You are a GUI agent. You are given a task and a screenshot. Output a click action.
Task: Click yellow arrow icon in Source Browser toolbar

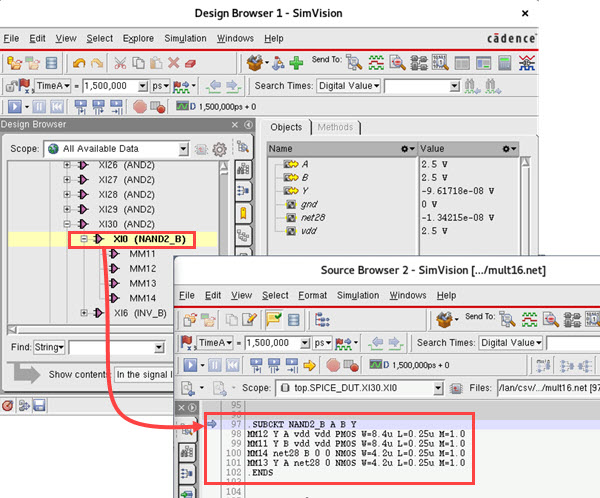pos(309,366)
